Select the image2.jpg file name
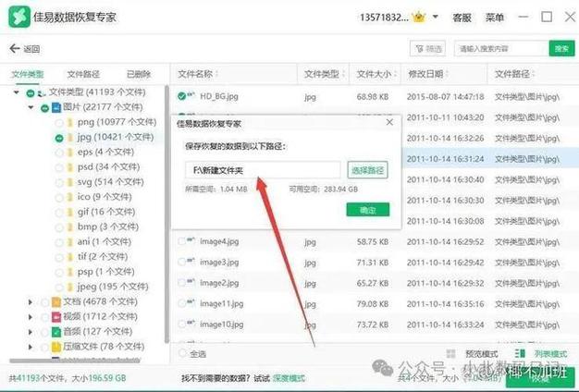This screenshot has width=579, height=392. [x=219, y=283]
